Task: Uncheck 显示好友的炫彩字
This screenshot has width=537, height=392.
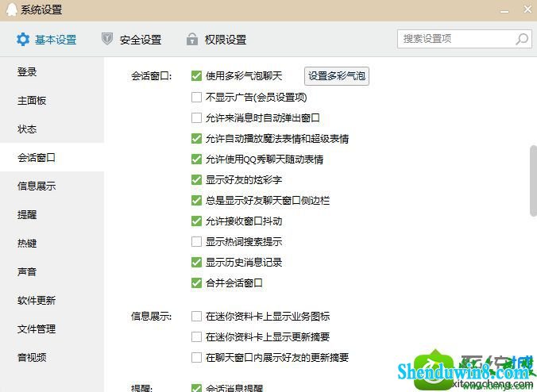Action: [x=196, y=179]
